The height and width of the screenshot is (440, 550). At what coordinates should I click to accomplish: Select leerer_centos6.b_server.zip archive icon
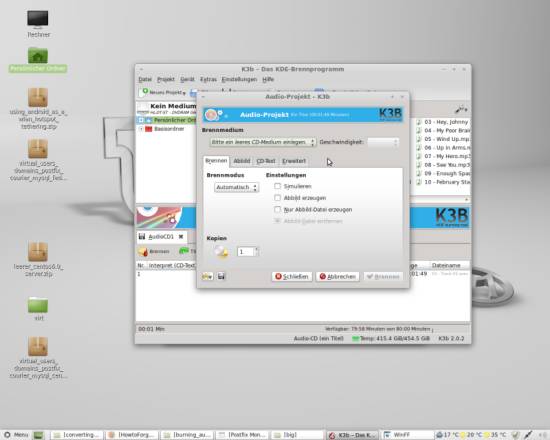point(38,252)
